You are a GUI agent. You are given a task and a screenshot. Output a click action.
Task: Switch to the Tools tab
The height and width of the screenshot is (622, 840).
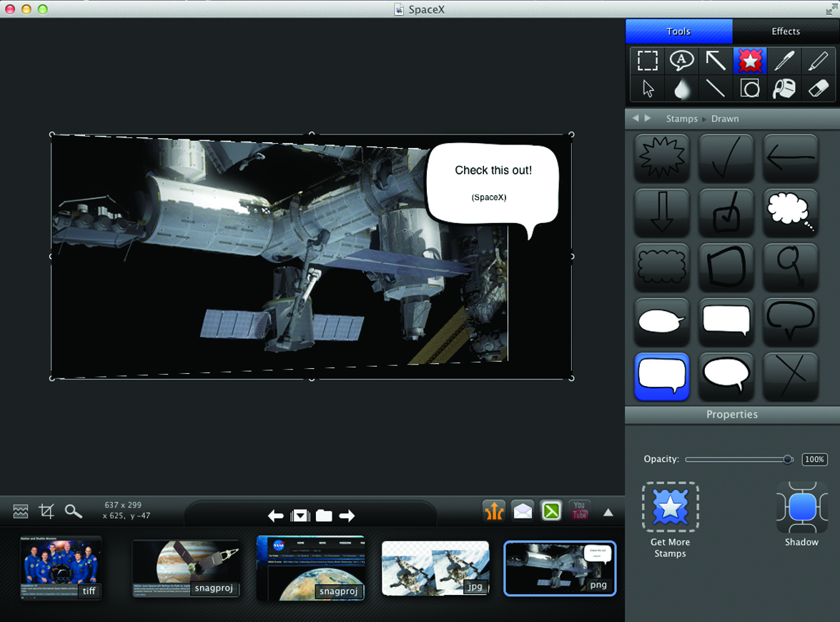[x=678, y=31]
